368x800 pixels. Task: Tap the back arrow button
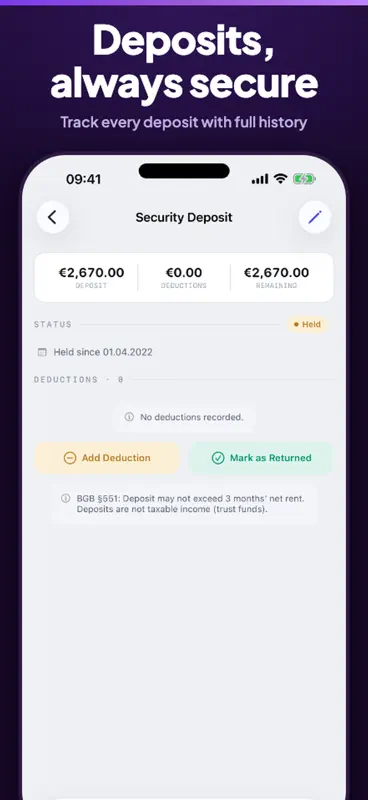(53, 217)
